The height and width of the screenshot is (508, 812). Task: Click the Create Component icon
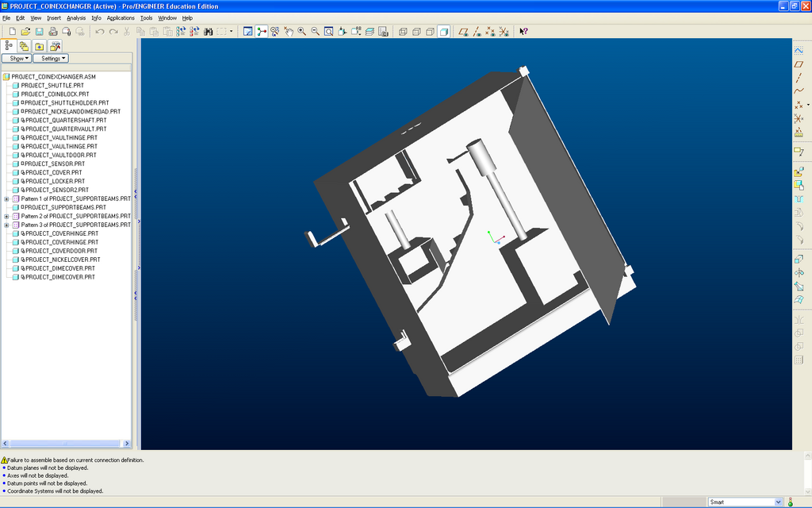tap(799, 185)
